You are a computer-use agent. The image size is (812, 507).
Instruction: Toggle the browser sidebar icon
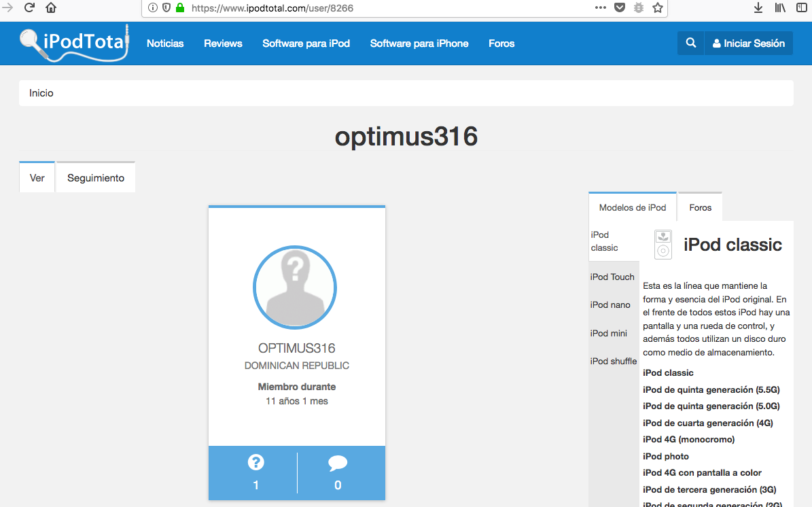(x=802, y=7)
